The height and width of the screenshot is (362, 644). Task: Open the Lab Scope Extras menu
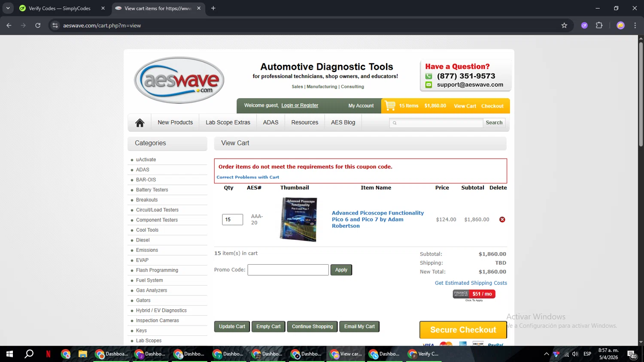pos(228,123)
